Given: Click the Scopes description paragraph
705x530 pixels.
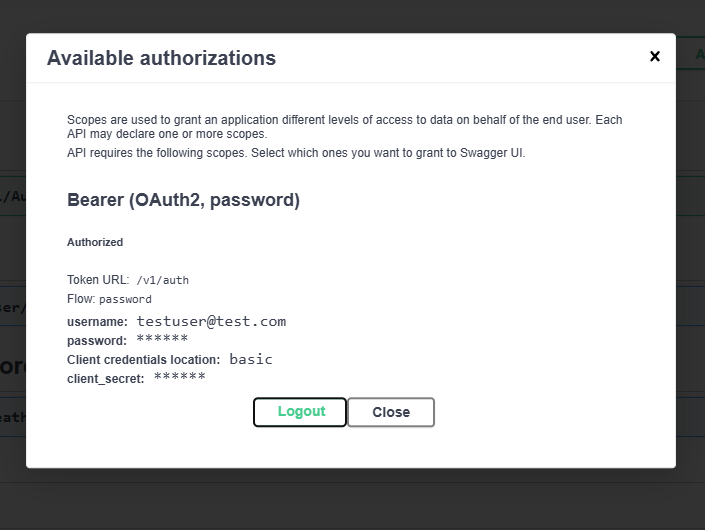Looking at the screenshot, I should (x=344, y=127).
